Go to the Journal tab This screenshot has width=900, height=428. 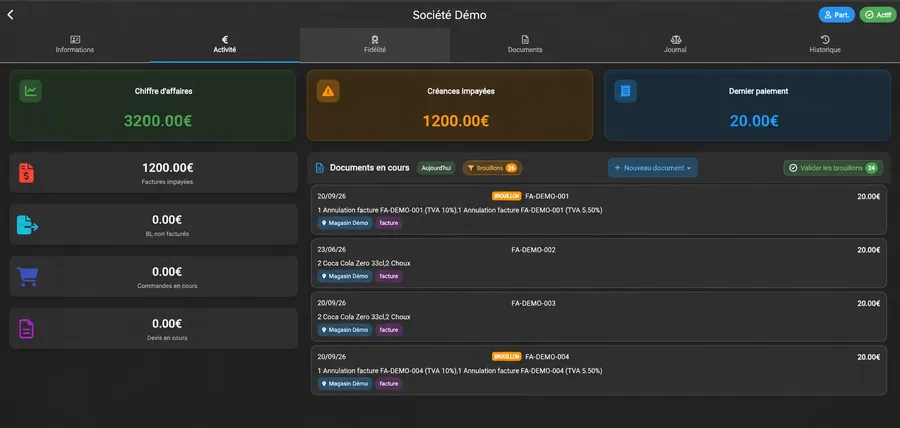[x=675, y=45]
